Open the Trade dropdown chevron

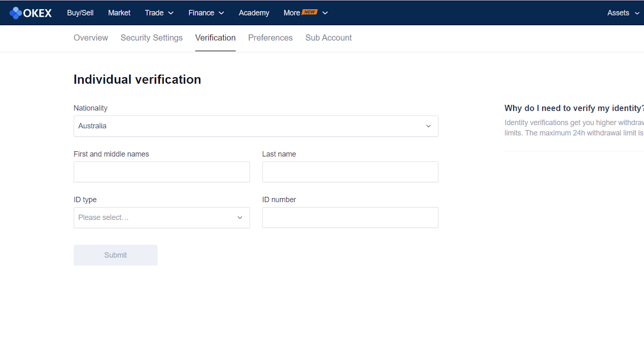170,13
